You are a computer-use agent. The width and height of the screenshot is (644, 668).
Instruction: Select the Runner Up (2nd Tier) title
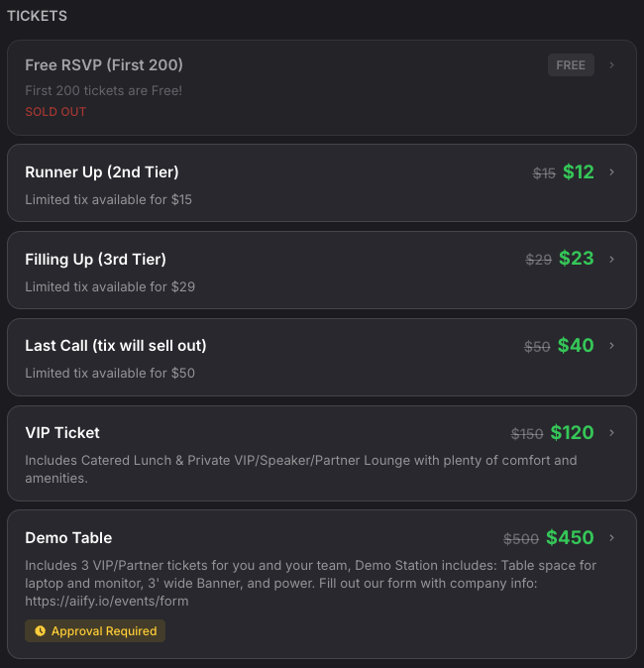click(102, 172)
